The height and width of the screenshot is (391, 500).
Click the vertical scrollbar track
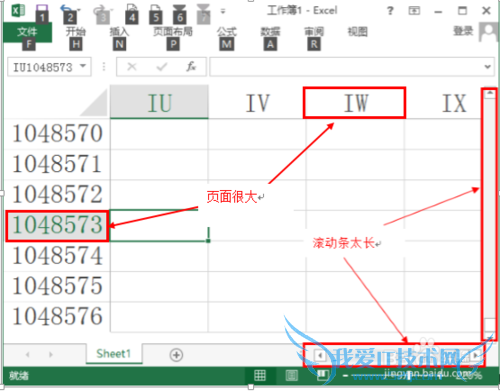pyautogui.click(x=489, y=207)
